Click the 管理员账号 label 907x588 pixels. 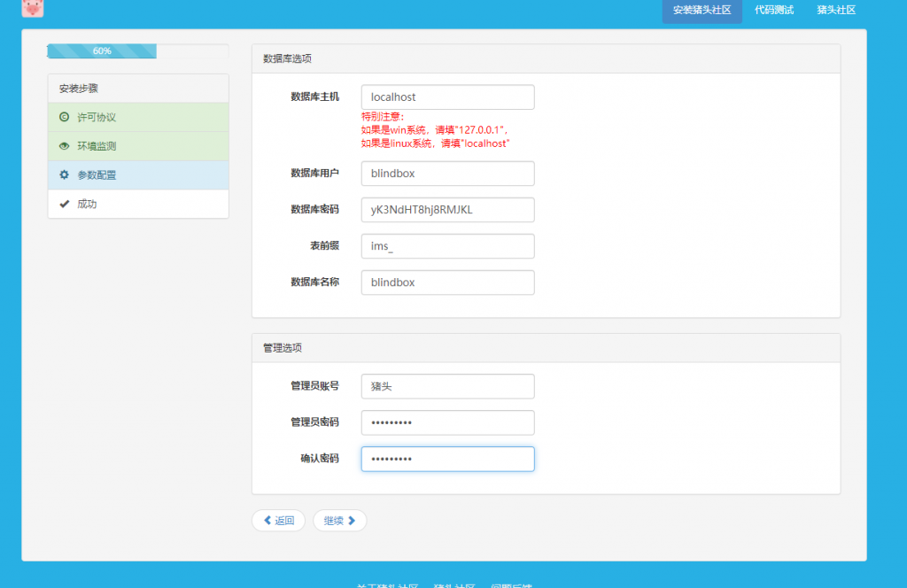click(x=314, y=385)
